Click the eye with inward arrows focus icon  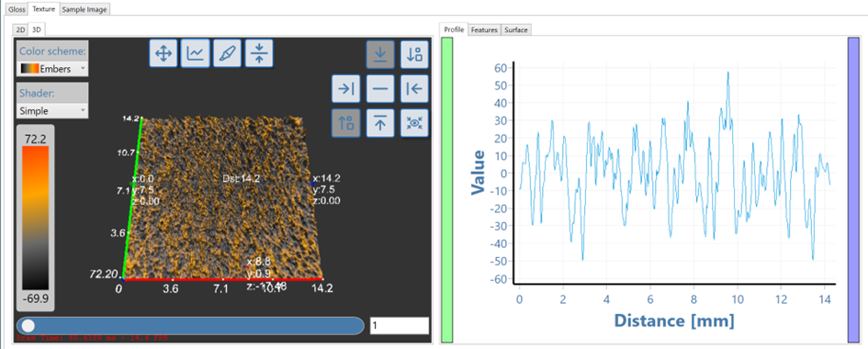pos(414,123)
